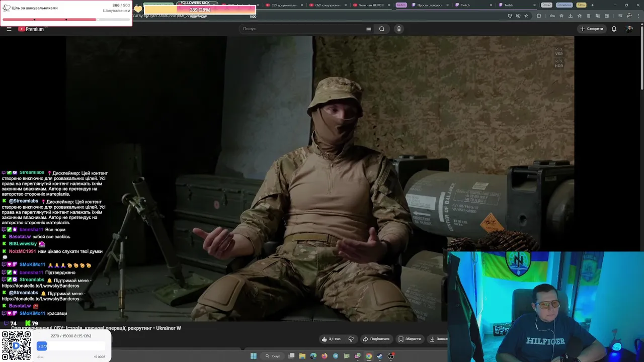Open Steam from the taskbar
The image size is (644, 362).
(380, 356)
